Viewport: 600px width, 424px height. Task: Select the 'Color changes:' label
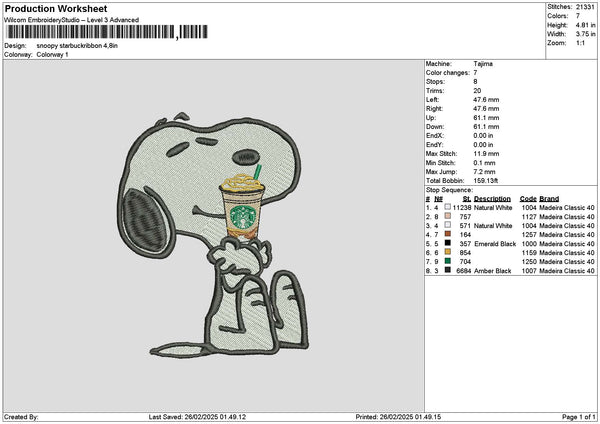[x=447, y=73]
